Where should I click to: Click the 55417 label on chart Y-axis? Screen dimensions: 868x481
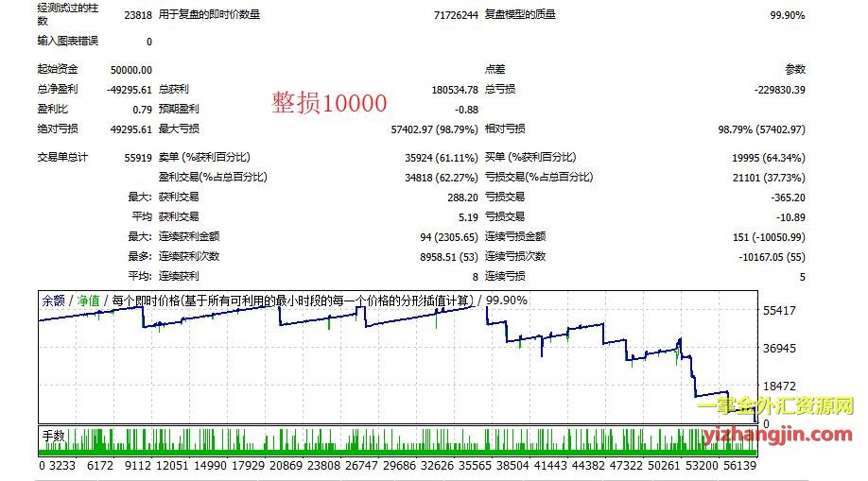pyautogui.click(x=785, y=311)
